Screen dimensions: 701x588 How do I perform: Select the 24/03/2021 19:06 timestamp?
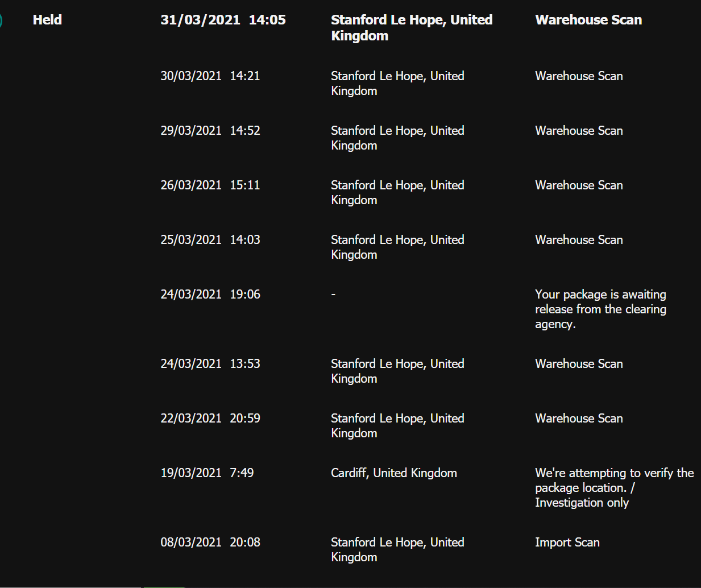[210, 295]
